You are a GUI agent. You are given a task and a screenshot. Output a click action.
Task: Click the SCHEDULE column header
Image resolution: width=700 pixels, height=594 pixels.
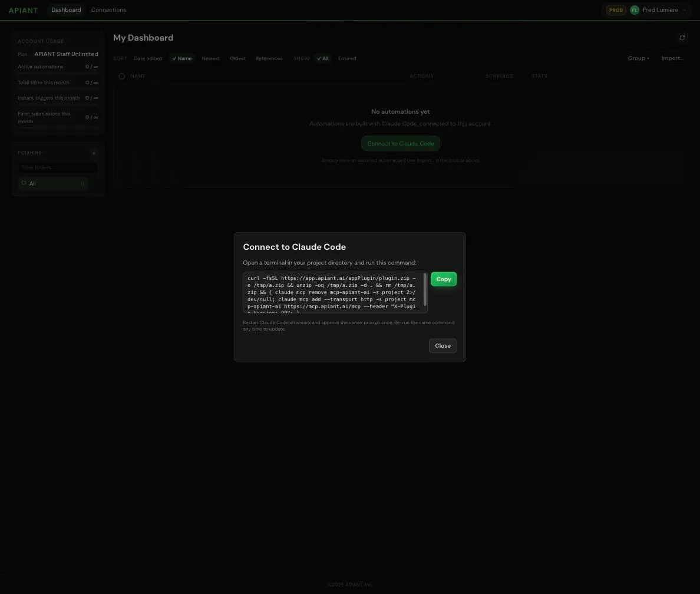tap(499, 77)
